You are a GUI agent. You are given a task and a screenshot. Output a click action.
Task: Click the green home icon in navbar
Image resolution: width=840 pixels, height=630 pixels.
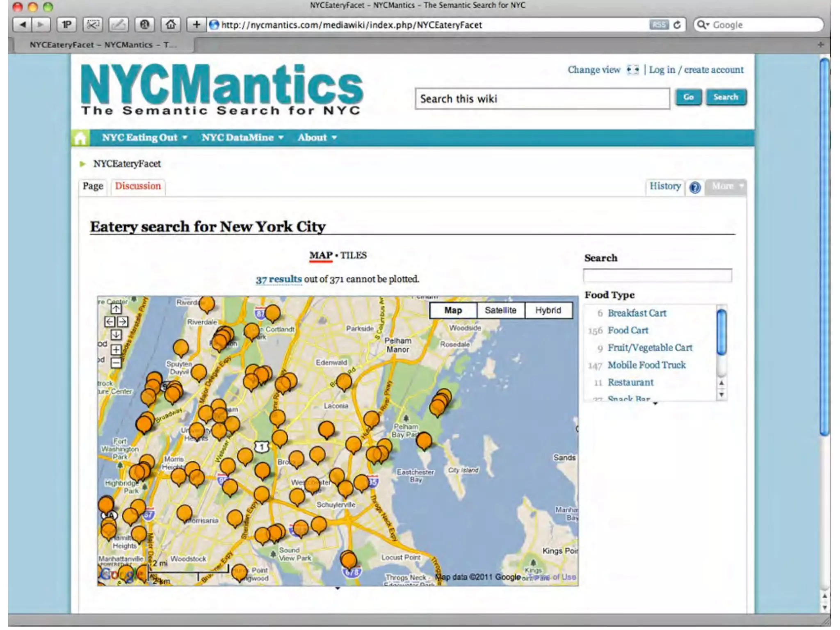[80, 138]
